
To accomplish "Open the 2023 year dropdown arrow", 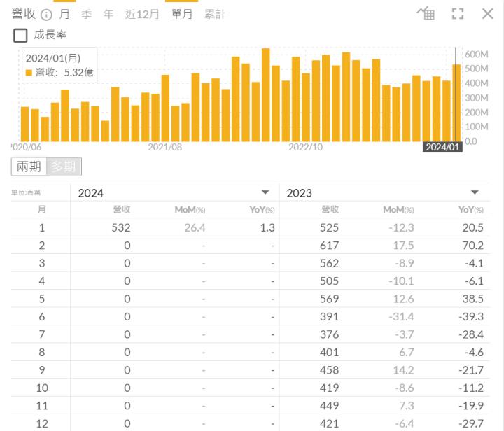I will (475, 192).
